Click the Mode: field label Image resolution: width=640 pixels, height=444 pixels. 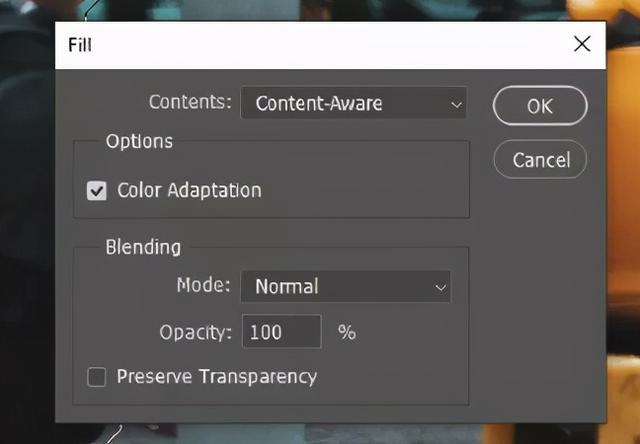pyautogui.click(x=204, y=285)
